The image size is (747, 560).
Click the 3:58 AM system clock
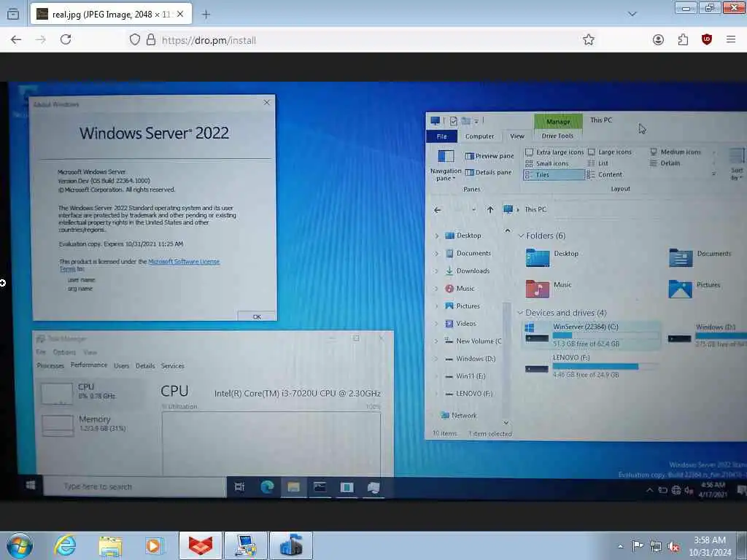click(x=710, y=546)
